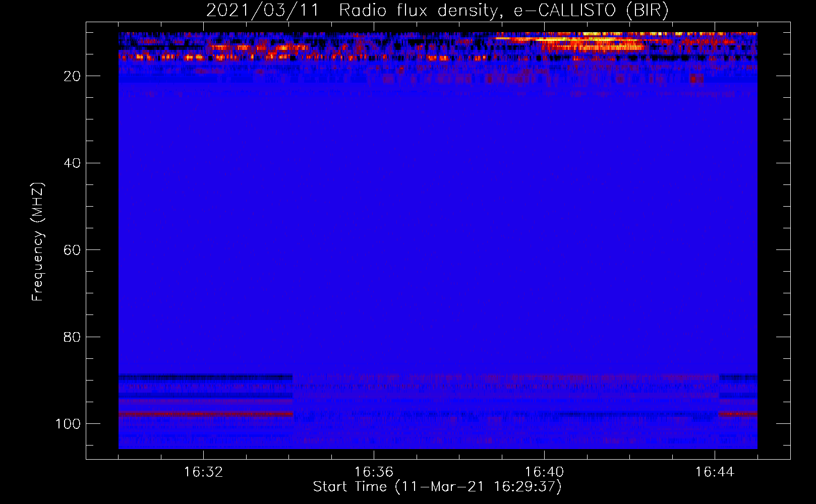Viewport: 816px width, 504px height.
Task: Select the 60 frequency tick label
Action: click(x=72, y=250)
